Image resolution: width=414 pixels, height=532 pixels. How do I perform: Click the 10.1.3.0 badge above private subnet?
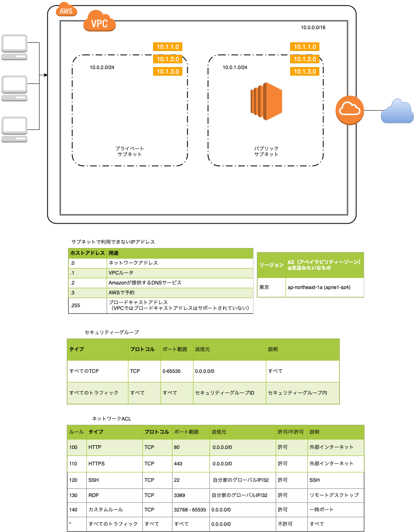[x=167, y=71]
